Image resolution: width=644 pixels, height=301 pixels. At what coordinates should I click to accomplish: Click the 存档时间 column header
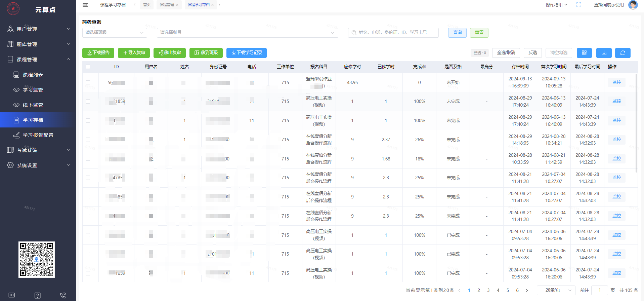pyautogui.click(x=520, y=67)
